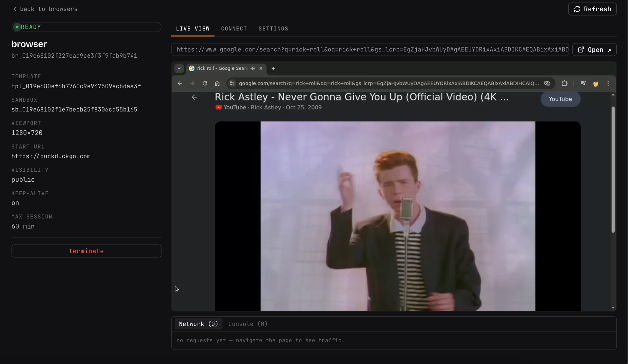
Task: Click the YouTube pill button
Action: pyautogui.click(x=560, y=99)
